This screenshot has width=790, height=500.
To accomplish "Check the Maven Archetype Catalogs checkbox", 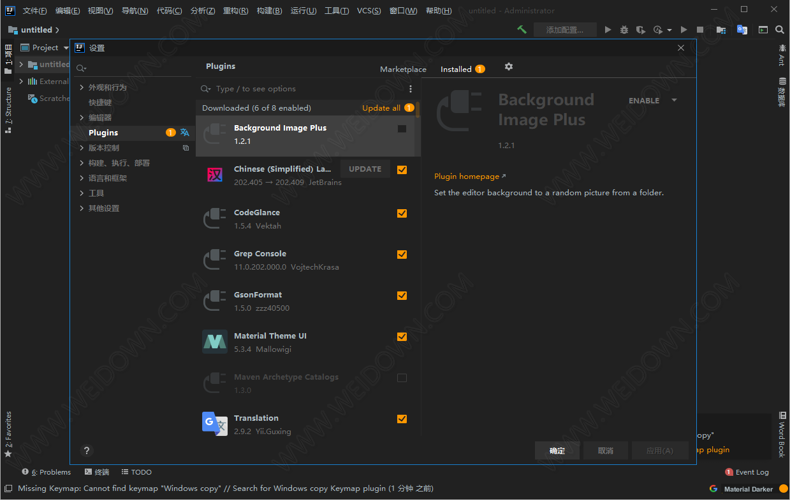I will (402, 378).
